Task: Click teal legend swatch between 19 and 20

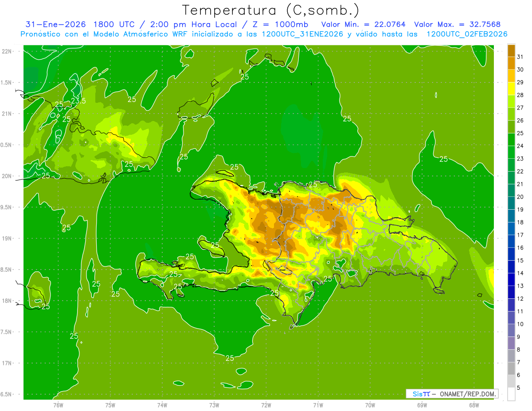Action: pos(511,203)
